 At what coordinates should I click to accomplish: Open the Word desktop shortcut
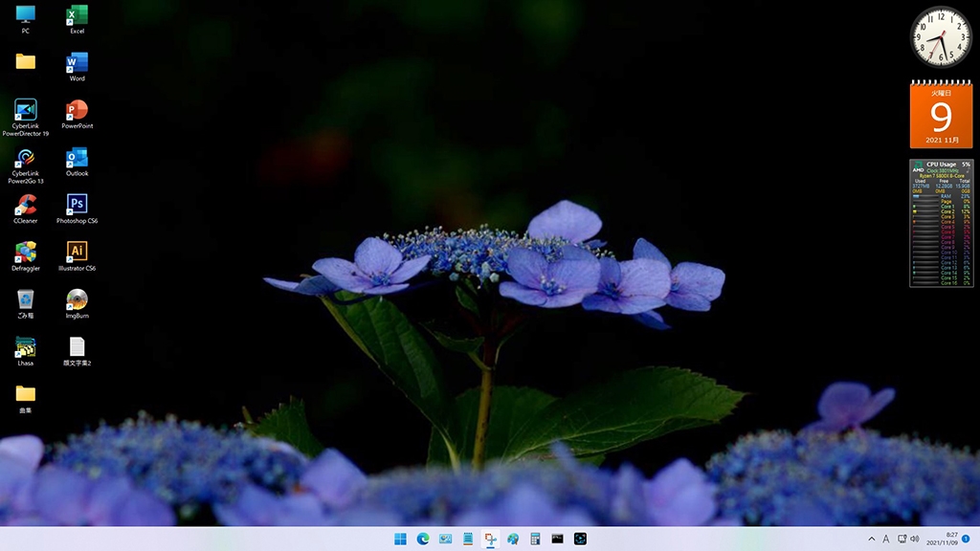[77, 67]
